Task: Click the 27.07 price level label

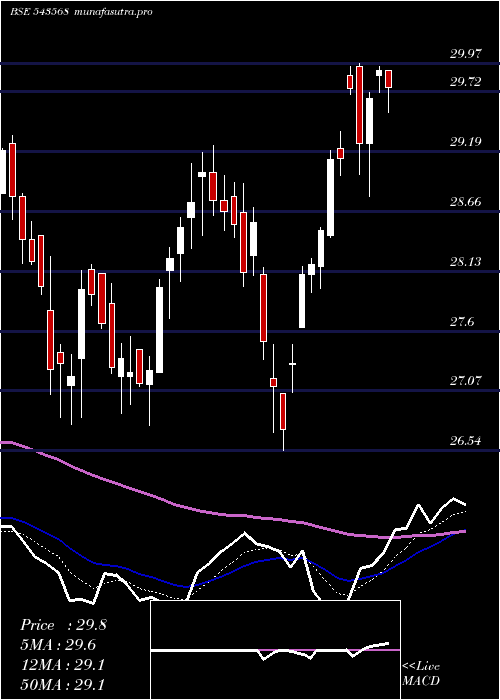Action: click(x=466, y=381)
